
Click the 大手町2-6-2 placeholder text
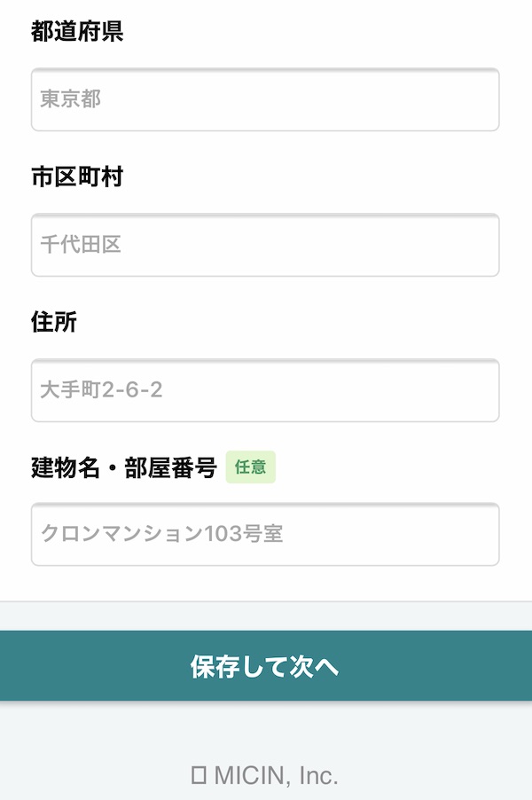point(101,389)
